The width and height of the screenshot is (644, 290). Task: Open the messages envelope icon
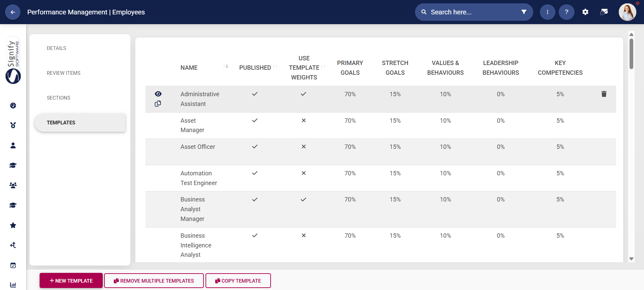pos(604,12)
